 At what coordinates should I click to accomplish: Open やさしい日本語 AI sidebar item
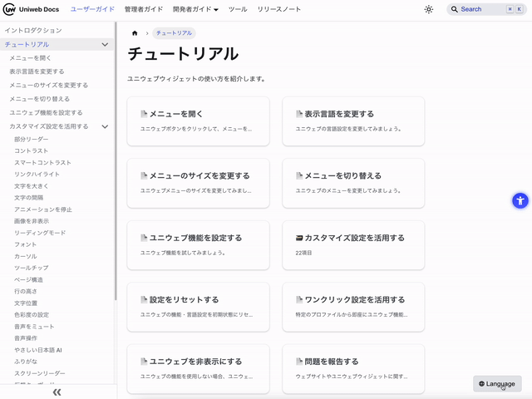pos(38,350)
